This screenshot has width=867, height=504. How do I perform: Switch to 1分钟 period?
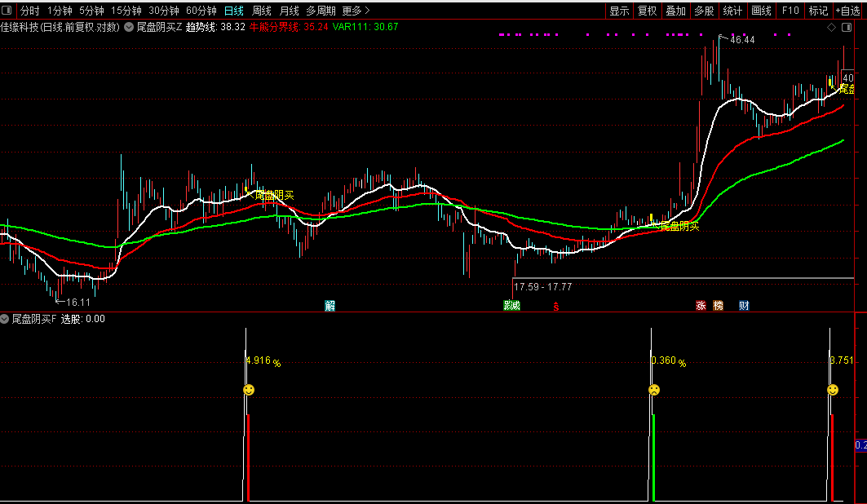(x=60, y=11)
